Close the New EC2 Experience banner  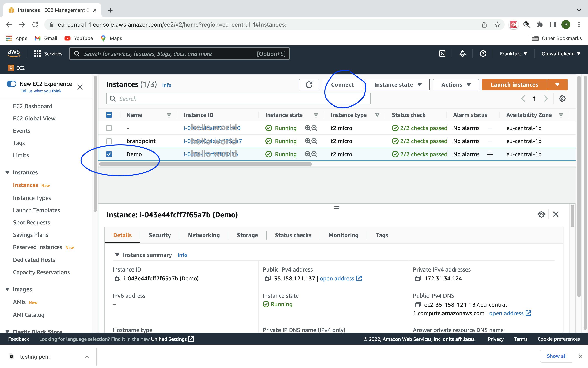coord(80,87)
